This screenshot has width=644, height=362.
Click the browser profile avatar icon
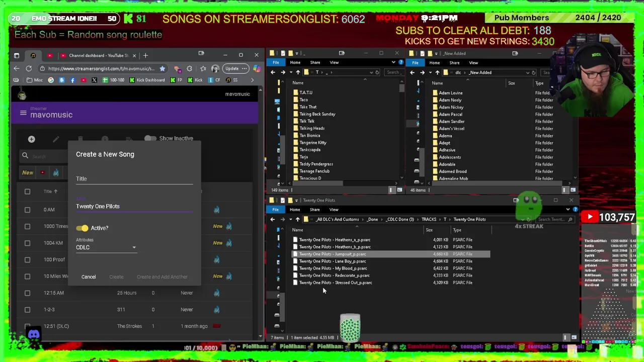tap(215, 68)
